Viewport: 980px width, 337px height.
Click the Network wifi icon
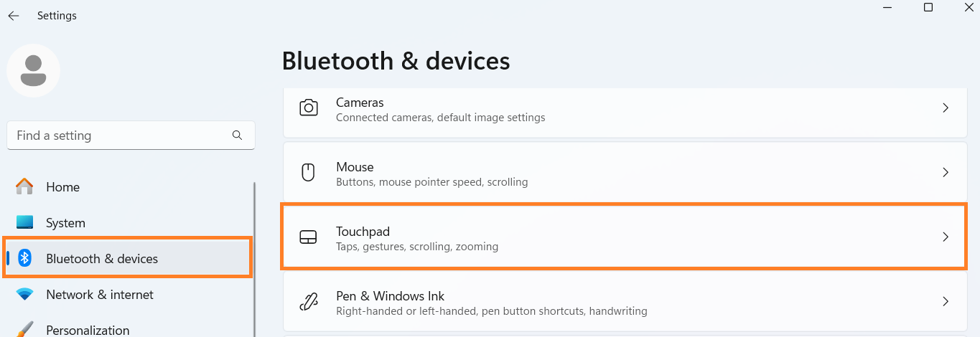24,295
